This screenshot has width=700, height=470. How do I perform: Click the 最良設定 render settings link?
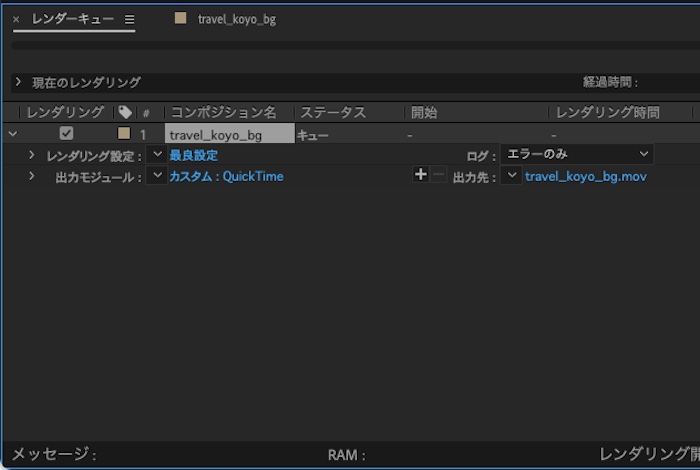pyautogui.click(x=193, y=155)
